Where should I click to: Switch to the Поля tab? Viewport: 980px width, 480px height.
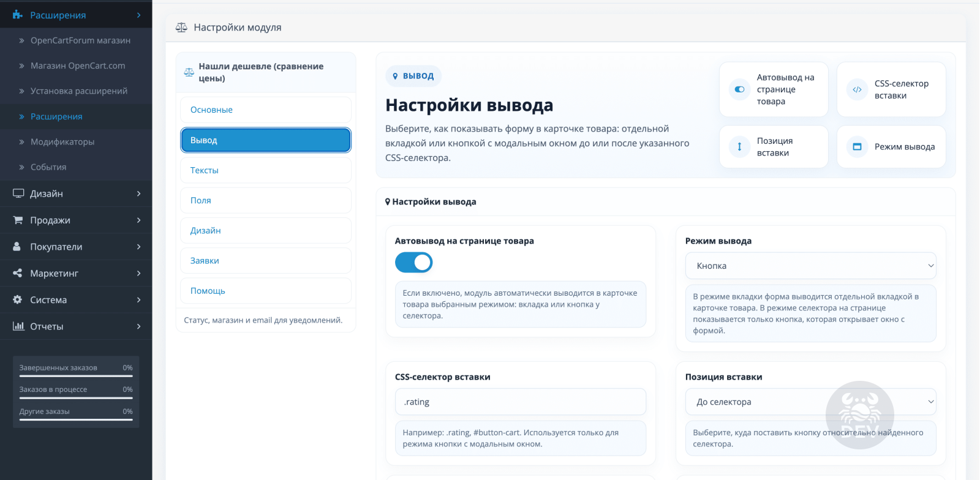click(266, 200)
